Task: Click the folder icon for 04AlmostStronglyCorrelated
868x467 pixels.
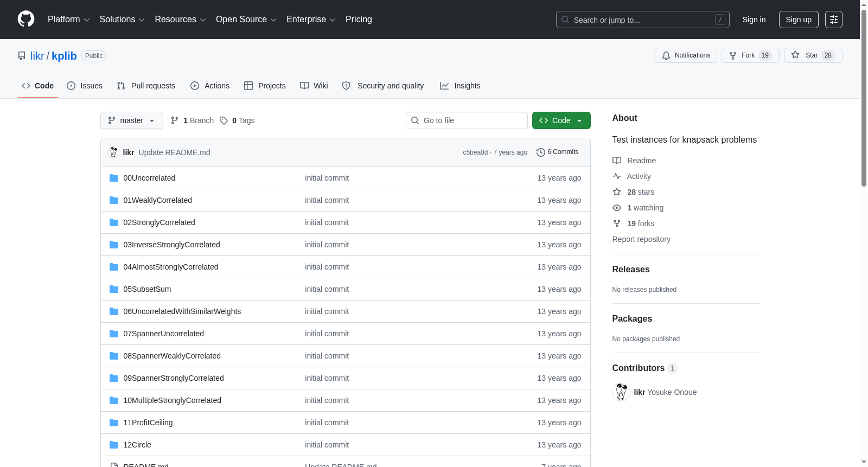Action: [x=114, y=267]
